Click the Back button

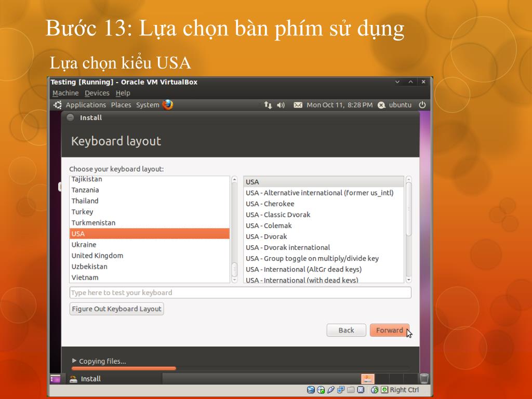pos(346,330)
